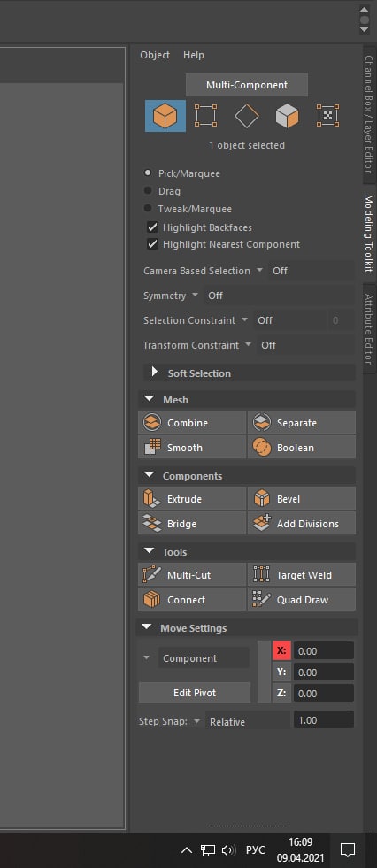Viewport: 377px width, 868px height.
Task: Select Edge selection mode diamond icon
Action: pyautogui.click(x=246, y=116)
